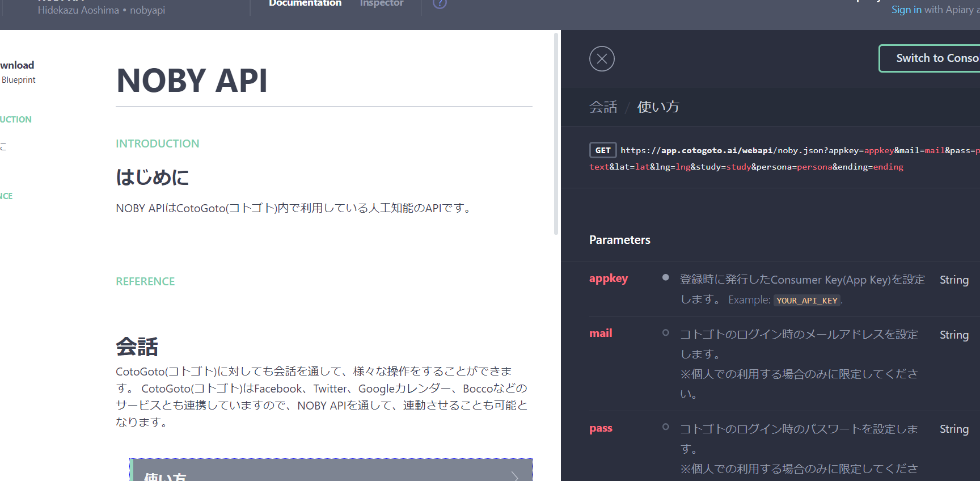The height and width of the screenshot is (481, 980).
Task: Click the YOUR_API_KEY example value
Action: click(x=807, y=301)
